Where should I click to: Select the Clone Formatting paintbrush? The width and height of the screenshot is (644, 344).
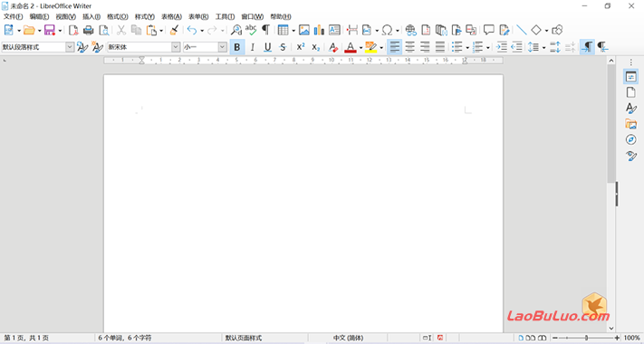(175, 30)
